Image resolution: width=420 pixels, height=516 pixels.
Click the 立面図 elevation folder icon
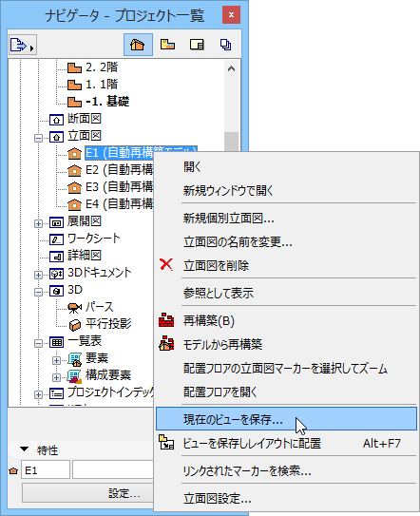(56, 137)
